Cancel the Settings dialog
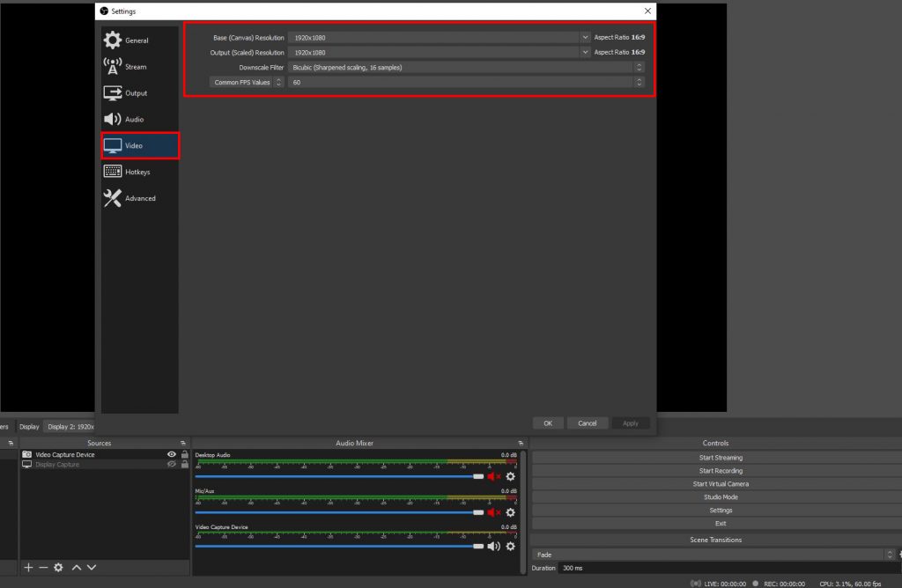902x588 pixels. pyautogui.click(x=588, y=423)
